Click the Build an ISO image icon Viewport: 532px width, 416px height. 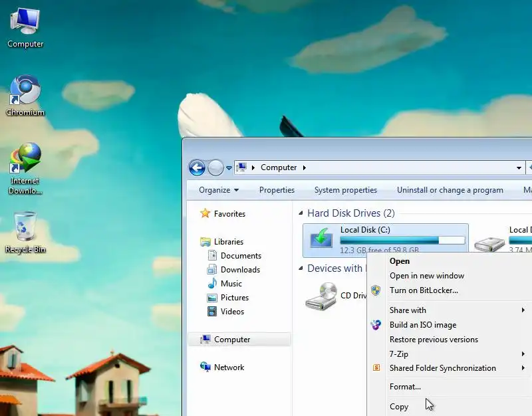point(376,325)
